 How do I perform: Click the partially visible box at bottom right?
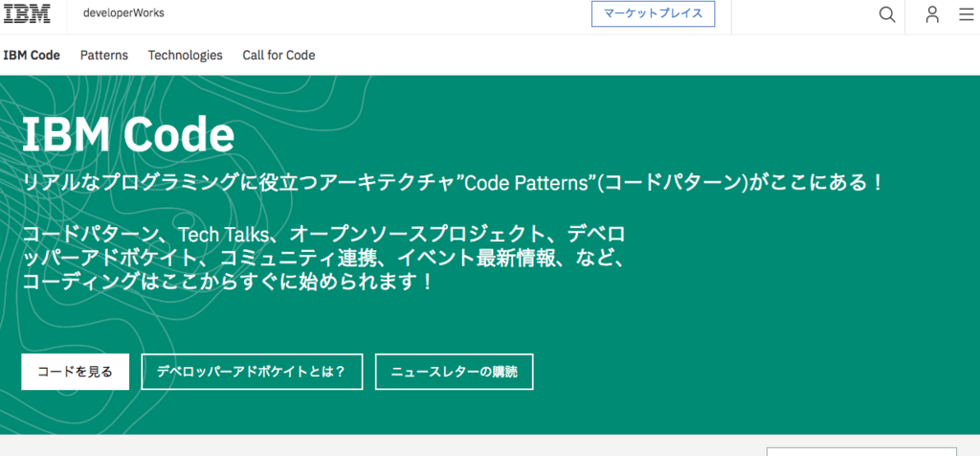pyautogui.click(x=861, y=451)
